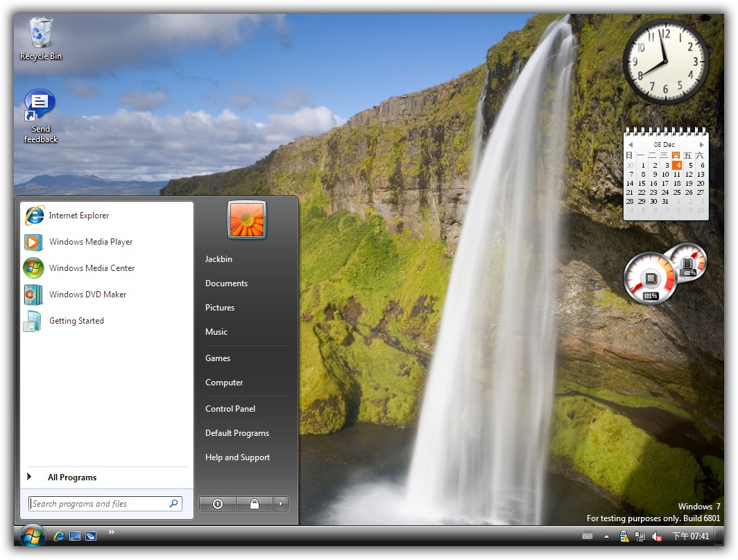This screenshot has width=738, height=560.
Task: Go to next month in the calendar gadget
Action: tap(702, 145)
